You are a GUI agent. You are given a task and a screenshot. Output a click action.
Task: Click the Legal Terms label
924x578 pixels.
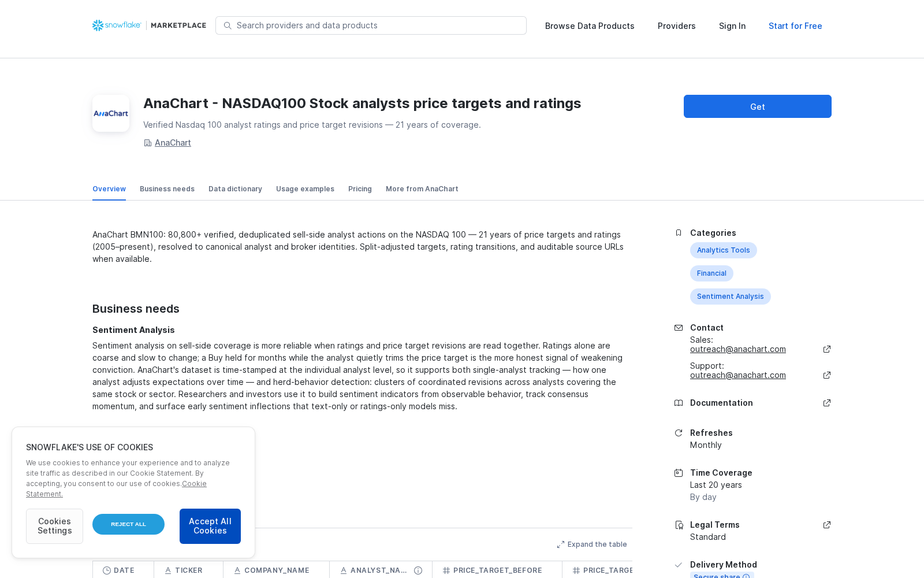pos(715,525)
